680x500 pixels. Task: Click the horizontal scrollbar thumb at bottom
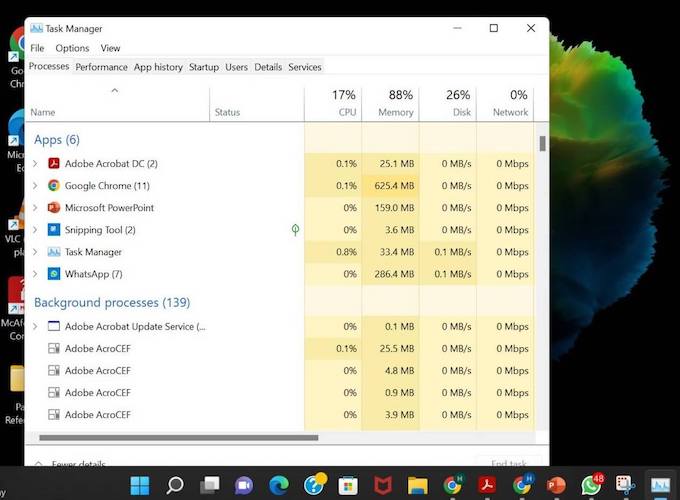coord(179,438)
